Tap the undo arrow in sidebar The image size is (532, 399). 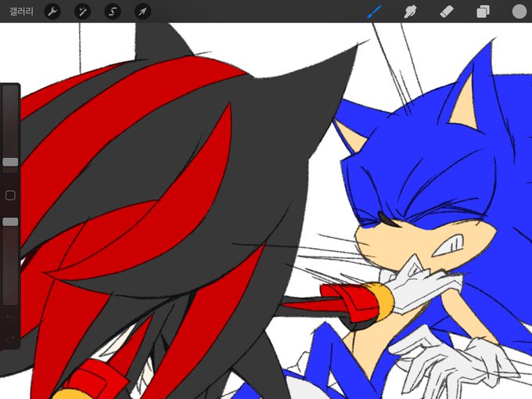click(x=10, y=318)
